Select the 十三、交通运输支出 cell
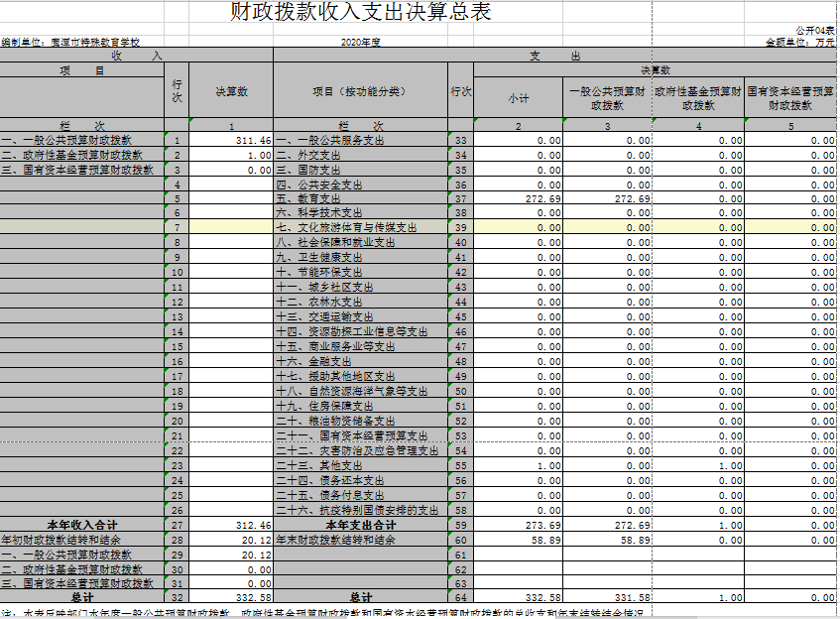 [361, 316]
